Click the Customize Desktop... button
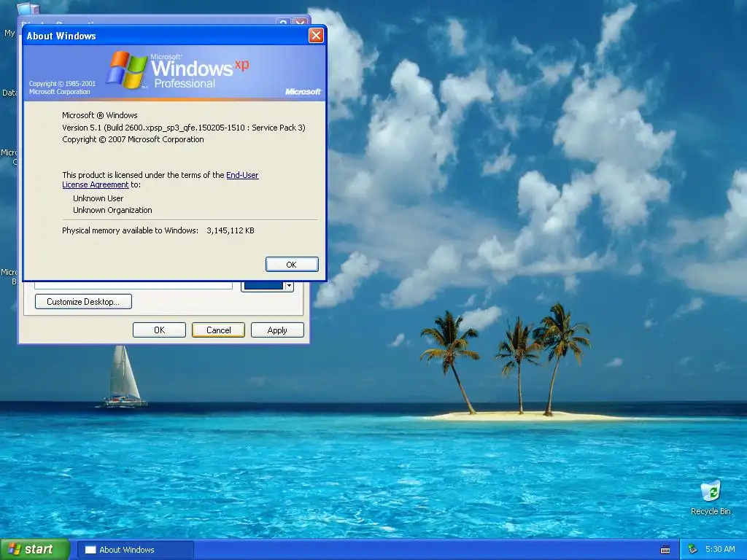Image resolution: width=747 pixels, height=560 pixels. tap(83, 301)
